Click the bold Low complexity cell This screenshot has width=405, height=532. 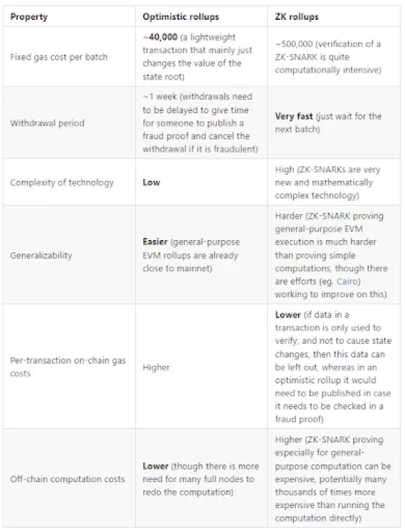(201, 182)
